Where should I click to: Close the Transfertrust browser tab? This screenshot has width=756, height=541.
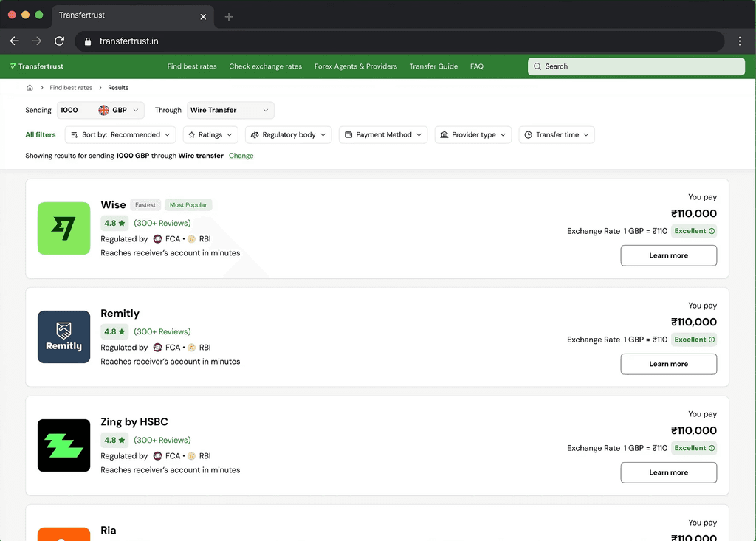click(203, 17)
